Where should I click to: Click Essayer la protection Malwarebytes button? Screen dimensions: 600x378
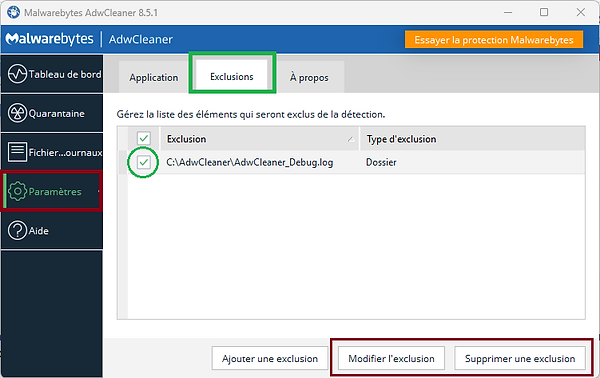point(494,40)
